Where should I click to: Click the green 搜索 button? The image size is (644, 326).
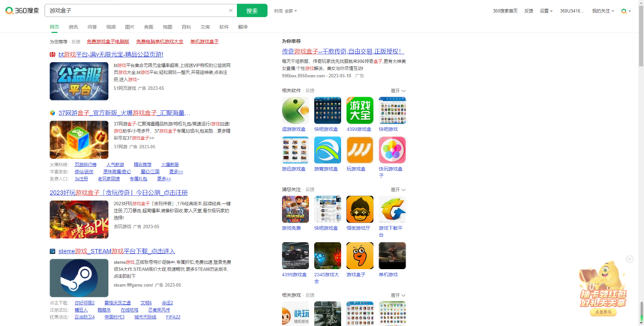pos(252,10)
